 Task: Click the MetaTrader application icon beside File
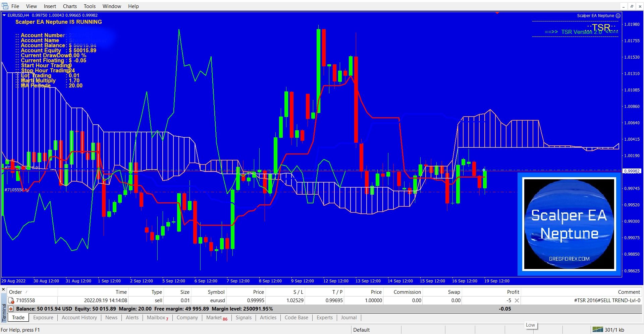point(5,6)
